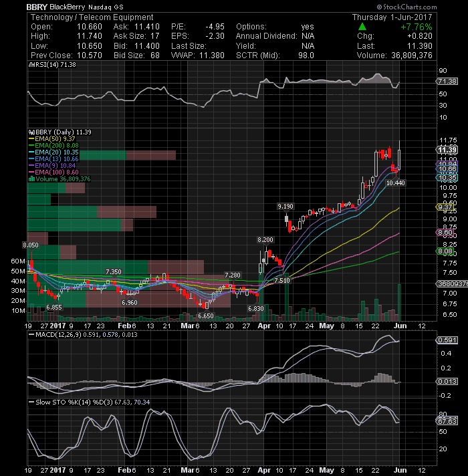Click the Options value yes
The height and width of the screenshot is (476, 468).
(308, 27)
